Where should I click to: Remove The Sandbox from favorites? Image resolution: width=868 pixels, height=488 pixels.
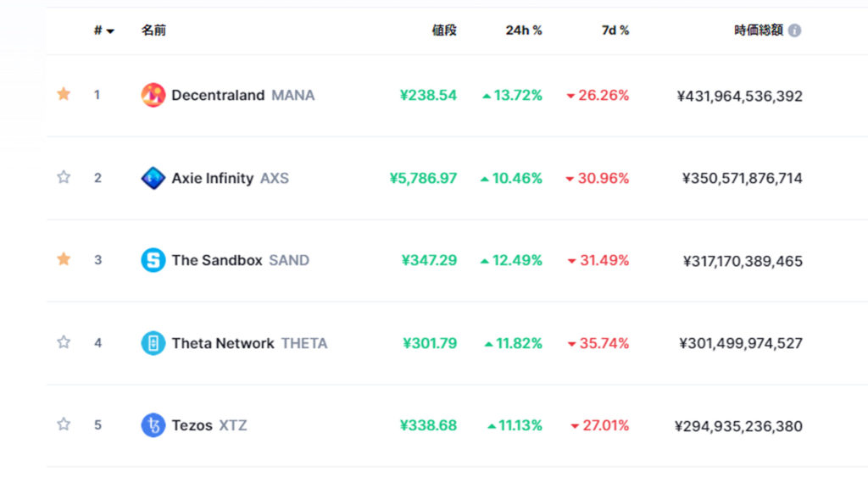[63, 260]
